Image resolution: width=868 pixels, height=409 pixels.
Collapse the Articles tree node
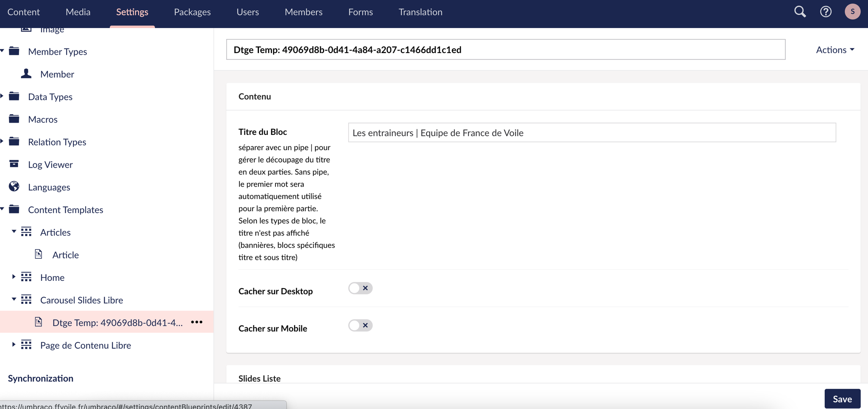[x=14, y=232]
